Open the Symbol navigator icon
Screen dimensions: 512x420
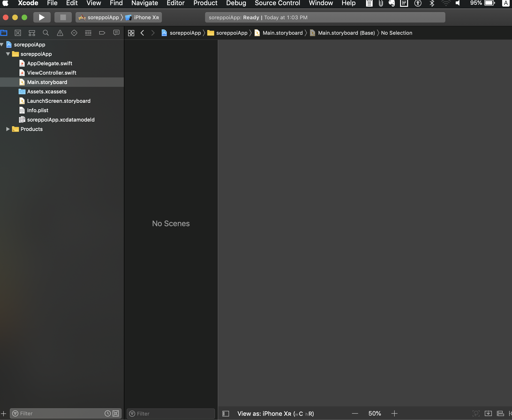32,33
